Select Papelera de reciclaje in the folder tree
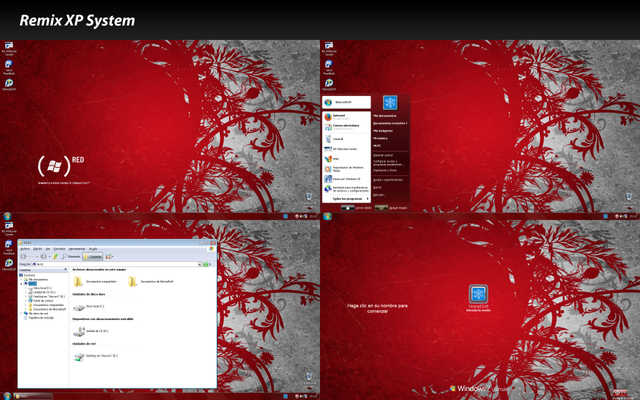Image resolution: width=640 pixels, height=400 pixels. tap(39, 318)
